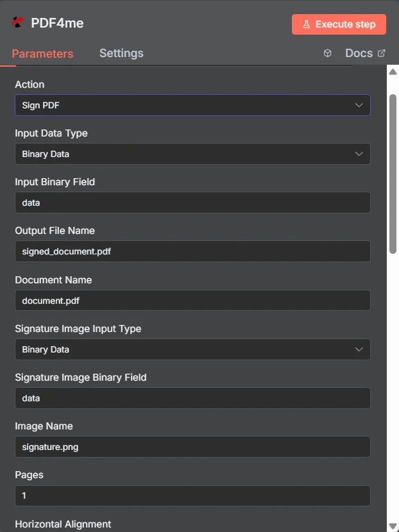Click the Input Binary Field label
The height and width of the screenshot is (532, 399).
pyautogui.click(x=55, y=182)
